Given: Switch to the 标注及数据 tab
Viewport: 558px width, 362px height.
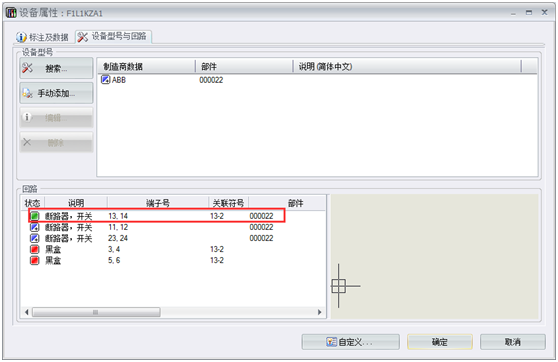Looking at the screenshot, I should [x=42, y=37].
